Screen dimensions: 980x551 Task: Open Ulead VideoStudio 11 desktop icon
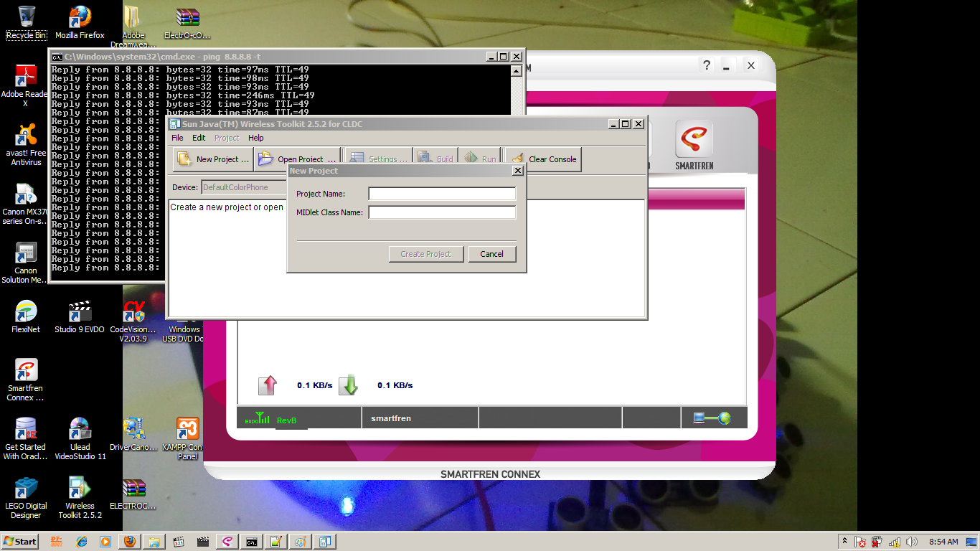[x=80, y=438]
